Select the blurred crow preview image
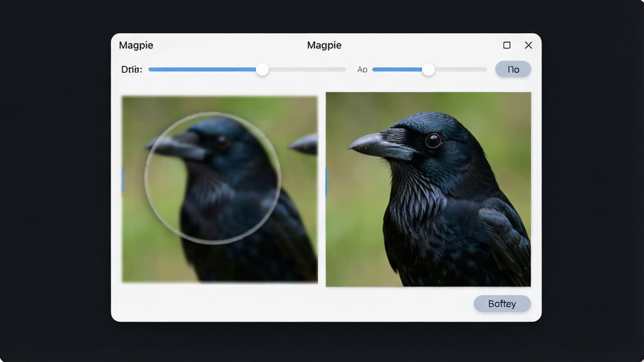Viewport: 644px width, 362px height. tap(219, 189)
